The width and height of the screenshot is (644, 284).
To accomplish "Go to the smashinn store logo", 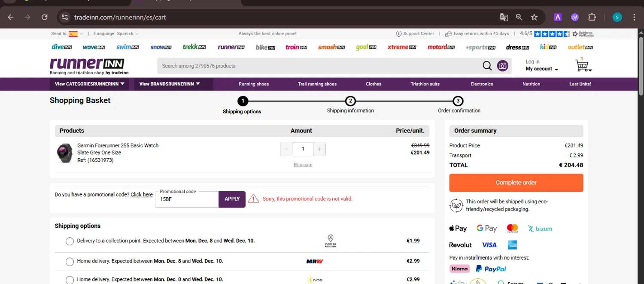I will tap(331, 47).
